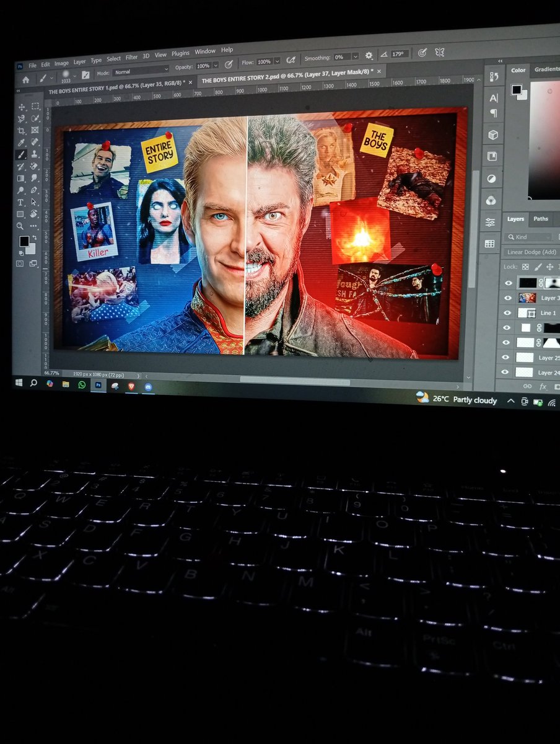Open the Adjustments panel circle icon
Image resolution: width=560 pixels, height=744 pixels.
[x=491, y=179]
